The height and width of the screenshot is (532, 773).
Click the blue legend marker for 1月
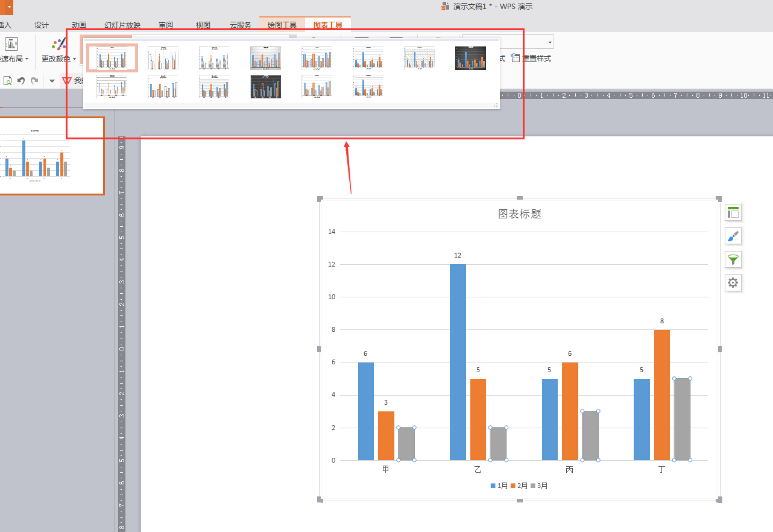493,486
